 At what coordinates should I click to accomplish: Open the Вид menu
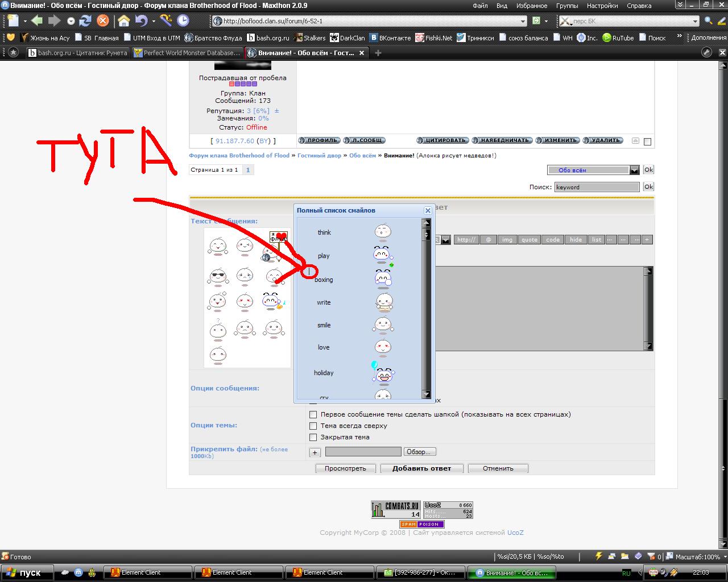pyautogui.click(x=502, y=6)
